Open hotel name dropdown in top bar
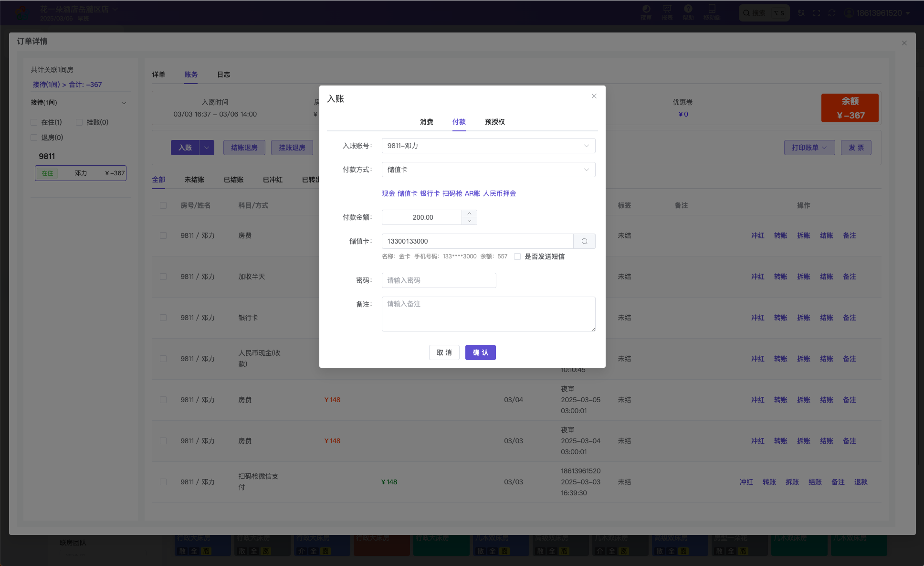 pos(79,9)
